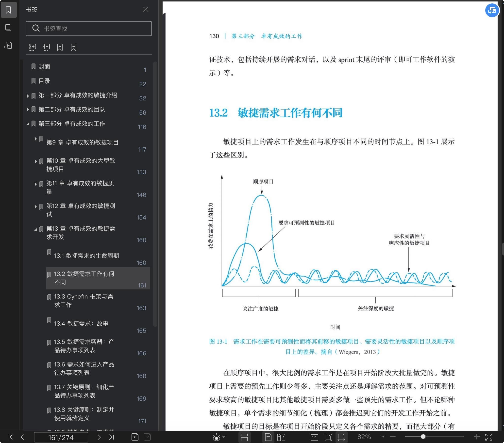The width and height of the screenshot is (504, 443).
Task: Expand 第10章 卓有成效的大型敏捷项目 bookmark
Action: [35, 161]
